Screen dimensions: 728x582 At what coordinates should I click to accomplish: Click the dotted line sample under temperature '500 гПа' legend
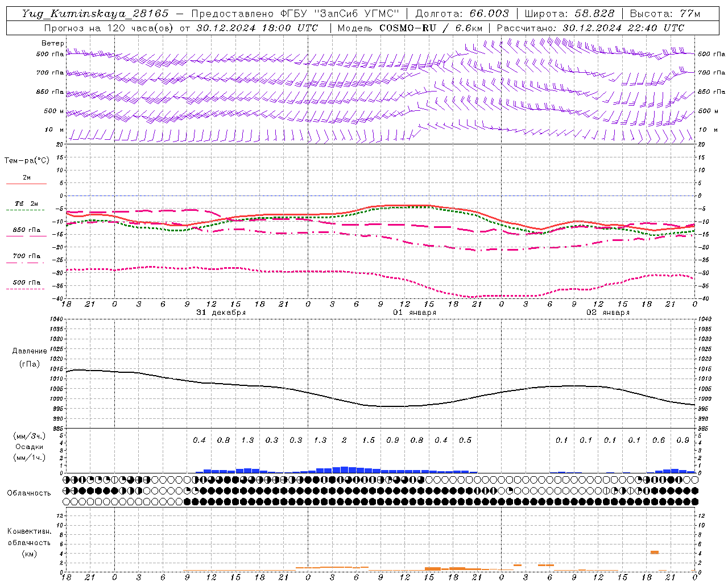coord(26,289)
